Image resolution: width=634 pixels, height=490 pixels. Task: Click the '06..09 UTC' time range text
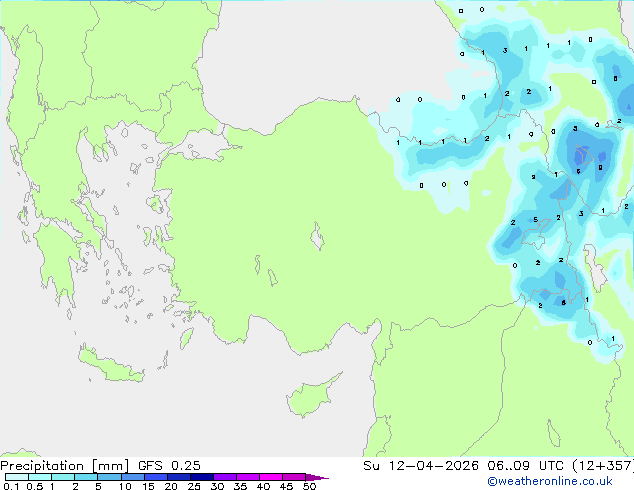point(525,466)
